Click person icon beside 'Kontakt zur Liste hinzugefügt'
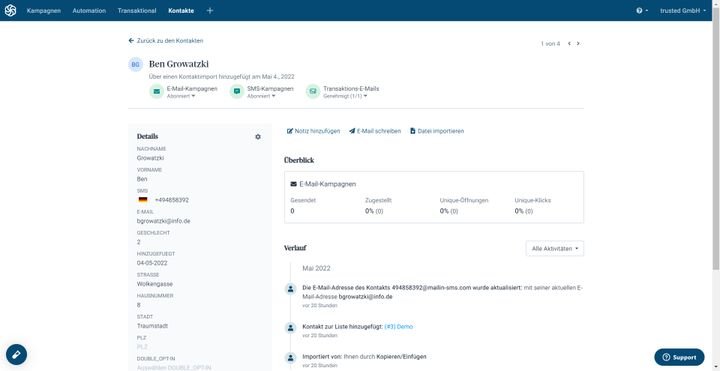Viewport: 720px width, 371px height. (290, 327)
